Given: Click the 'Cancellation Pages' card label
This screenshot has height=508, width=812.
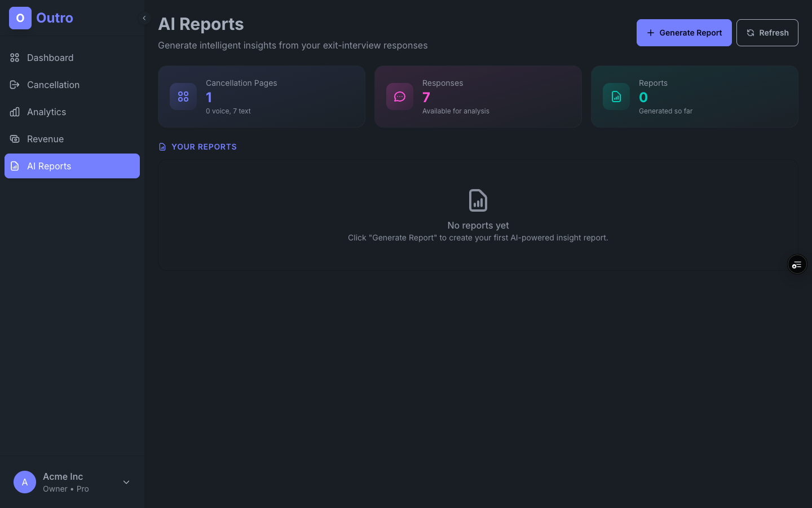Looking at the screenshot, I should [241, 83].
